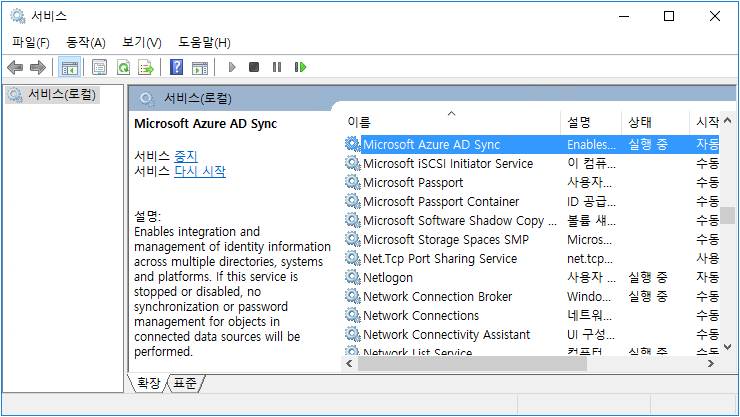The image size is (740, 417).
Task: Click the gear icon beside Netlogon
Action: (x=353, y=277)
